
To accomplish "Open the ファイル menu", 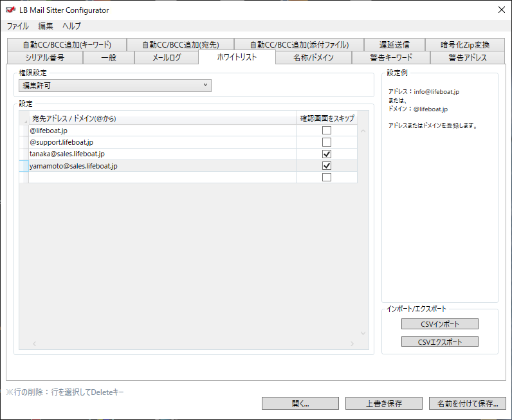I will 17,26.
